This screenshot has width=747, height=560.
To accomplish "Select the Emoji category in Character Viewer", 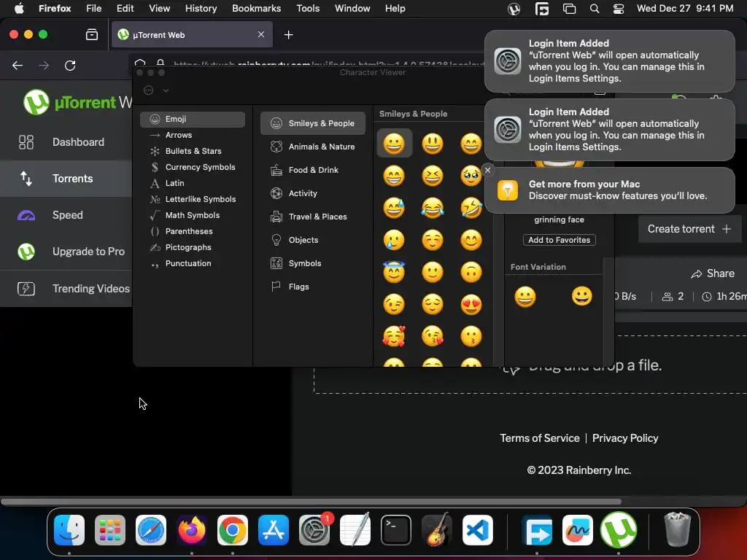I will pos(193,119).
